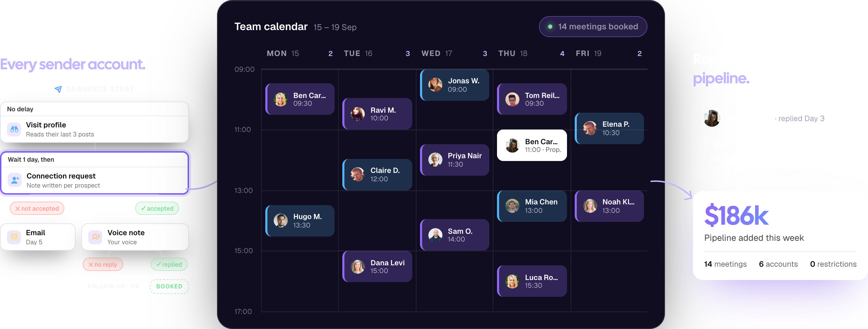Click the paper plane sequence start icon
This screenshot has width=868, height=329.
58,89
